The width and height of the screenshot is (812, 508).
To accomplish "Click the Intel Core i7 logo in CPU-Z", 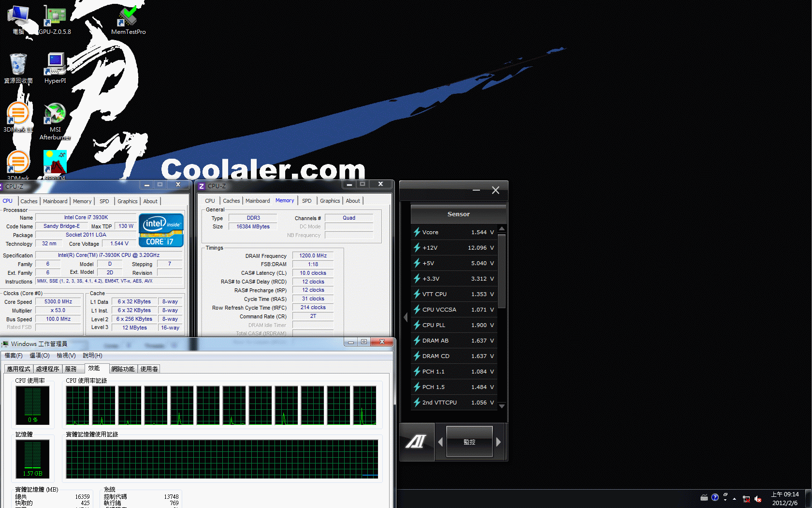I will click(x=161, y=230).
